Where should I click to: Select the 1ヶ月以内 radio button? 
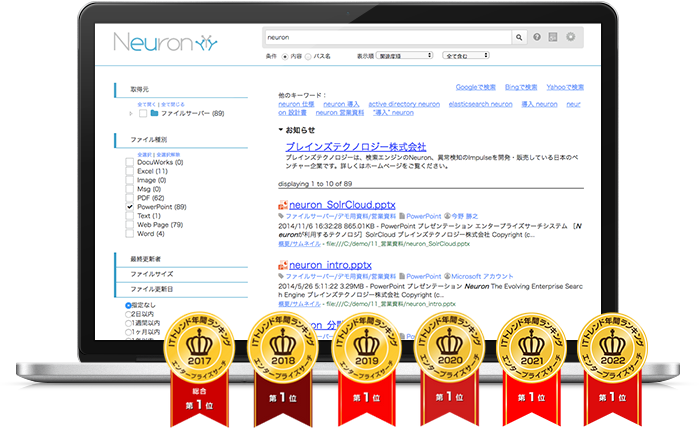pos(128,332)
